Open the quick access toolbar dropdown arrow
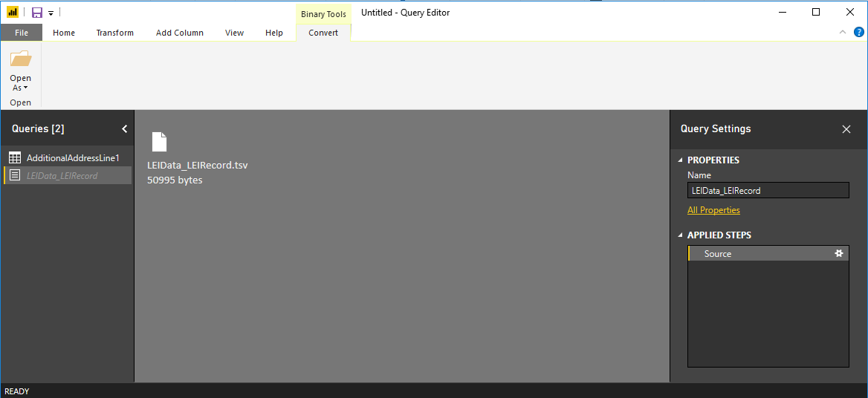This screenshot has width=868, height=398. (51, 13)
